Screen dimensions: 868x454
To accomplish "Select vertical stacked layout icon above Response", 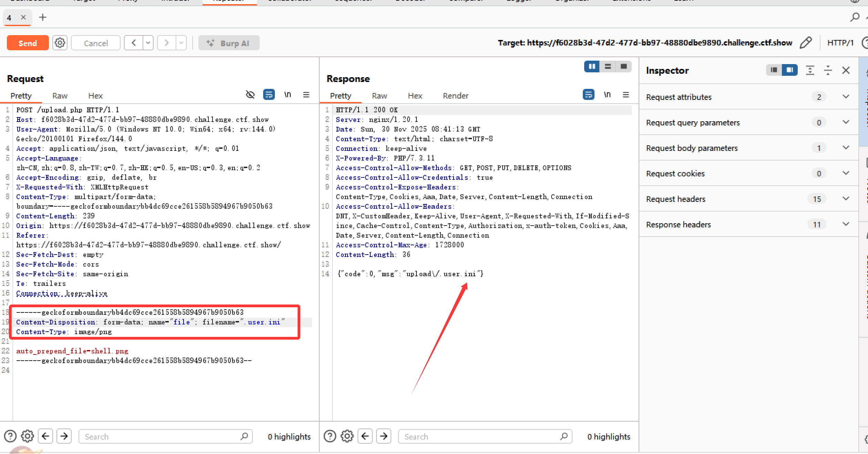I will pos(608,66).
